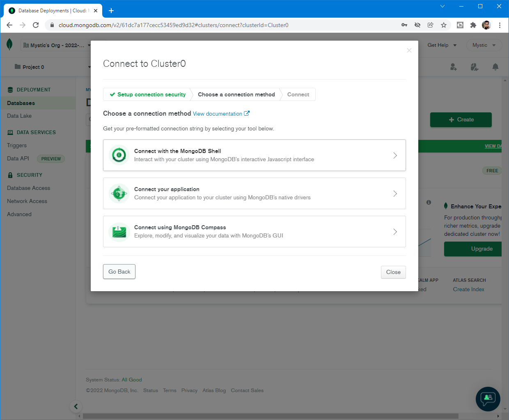
Task: Click the share page icon in address bar
Action: point(431,25)
